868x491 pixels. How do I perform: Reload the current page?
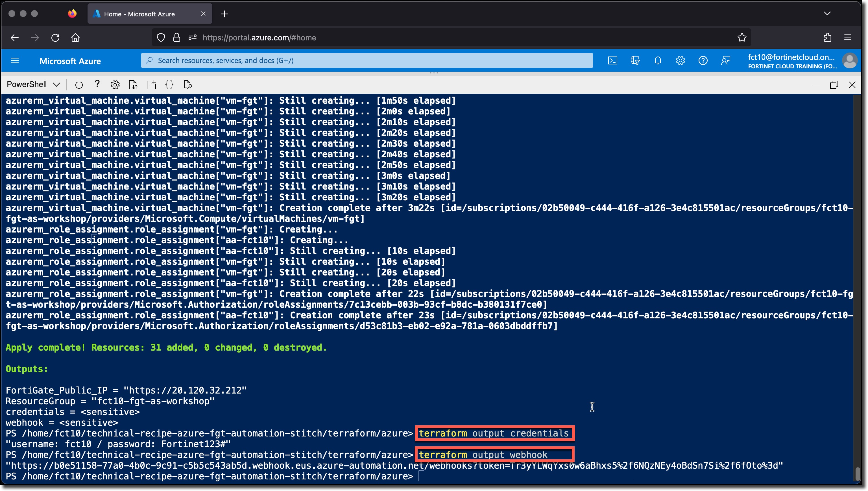point(55,37)
